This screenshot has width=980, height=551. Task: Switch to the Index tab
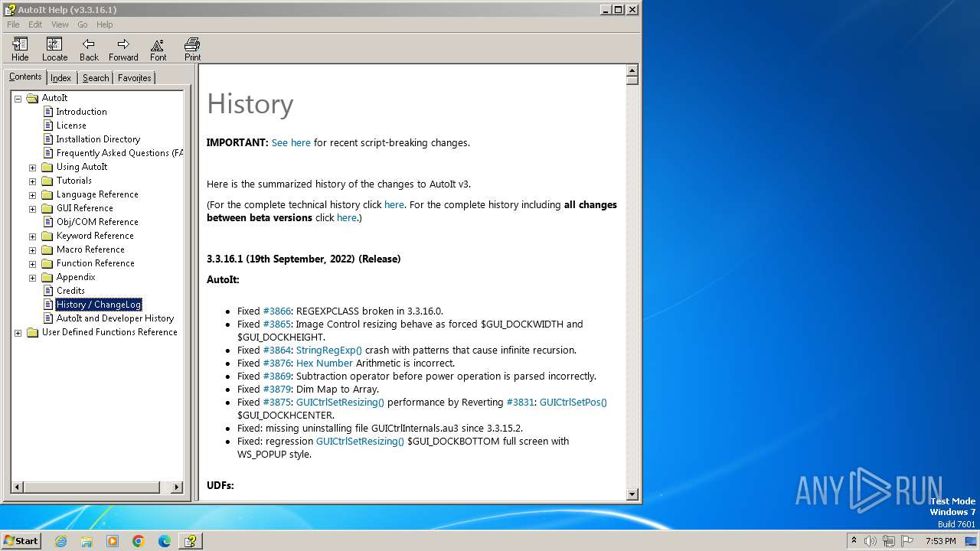point(61,78)
